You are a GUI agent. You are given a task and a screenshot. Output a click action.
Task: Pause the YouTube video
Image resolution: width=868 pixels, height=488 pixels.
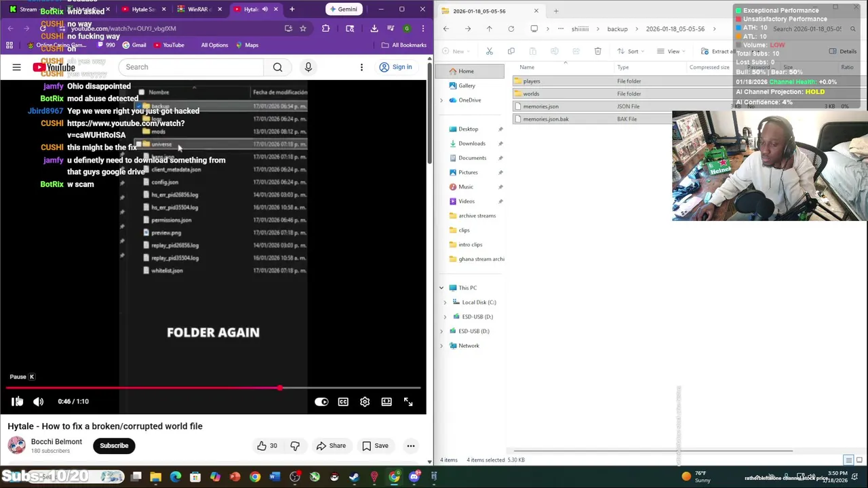tap(16, 402)
